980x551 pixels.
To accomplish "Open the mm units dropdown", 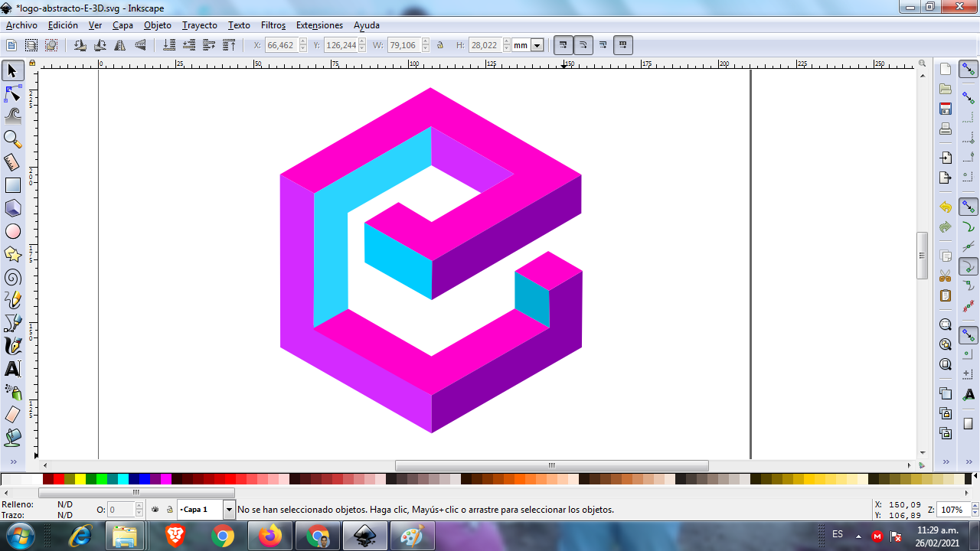I will 537,45.
